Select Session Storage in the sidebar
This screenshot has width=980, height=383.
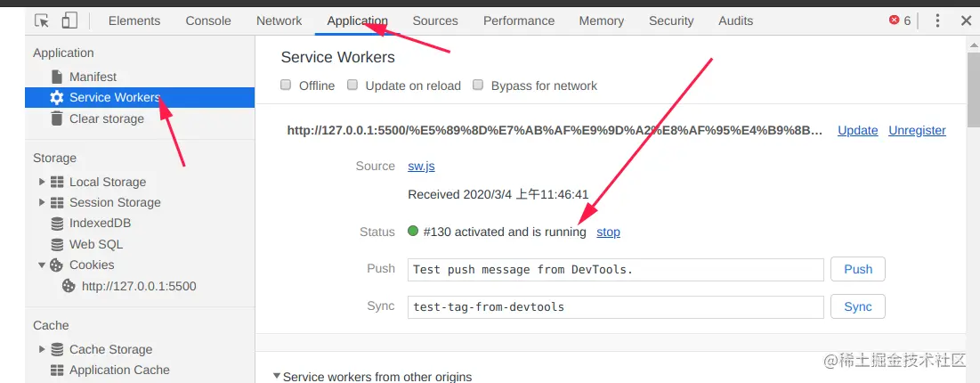coord(115,203)
